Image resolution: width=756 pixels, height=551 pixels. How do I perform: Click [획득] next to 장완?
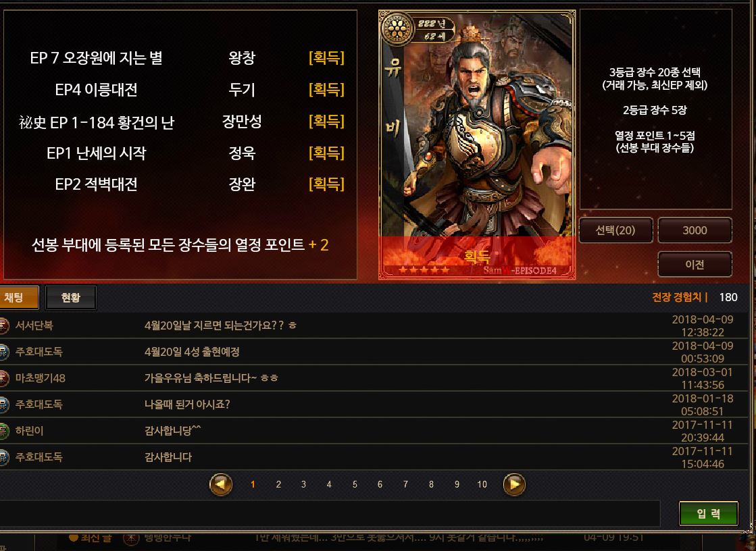[326, 184]
